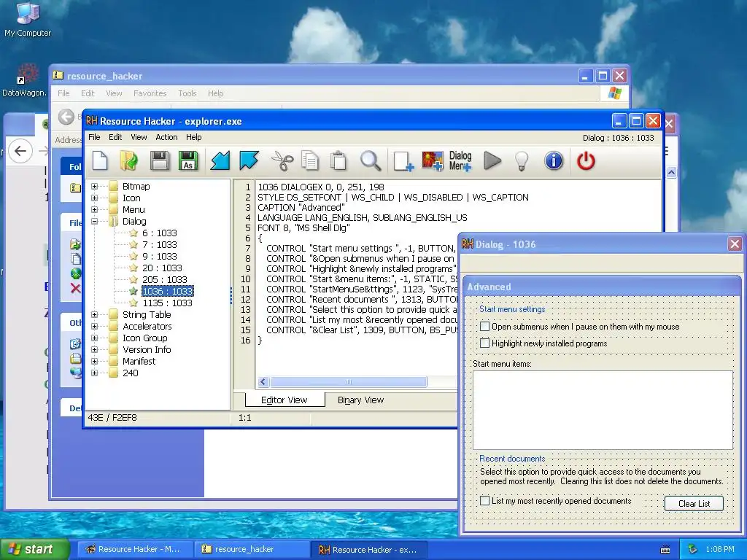The height and width of the screenshot is (560, 747).
Task: Toggle Highlight newly installed programs checkbox
Action: (x=484, y=343)
